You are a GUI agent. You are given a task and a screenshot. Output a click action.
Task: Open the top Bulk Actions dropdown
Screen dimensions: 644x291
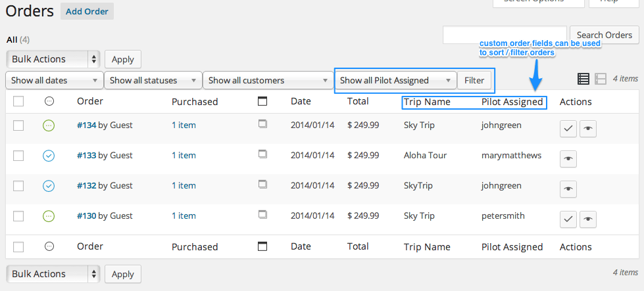(x=53, y=59)
